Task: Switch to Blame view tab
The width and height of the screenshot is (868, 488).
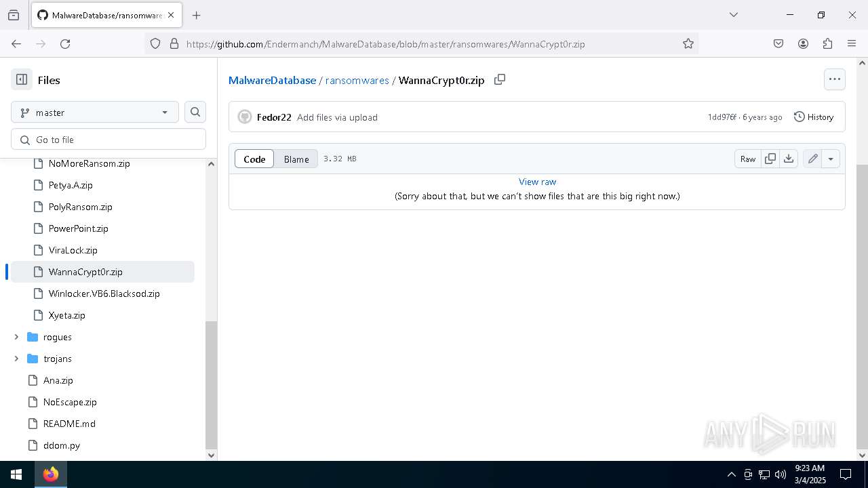Action: pos(296,159)
